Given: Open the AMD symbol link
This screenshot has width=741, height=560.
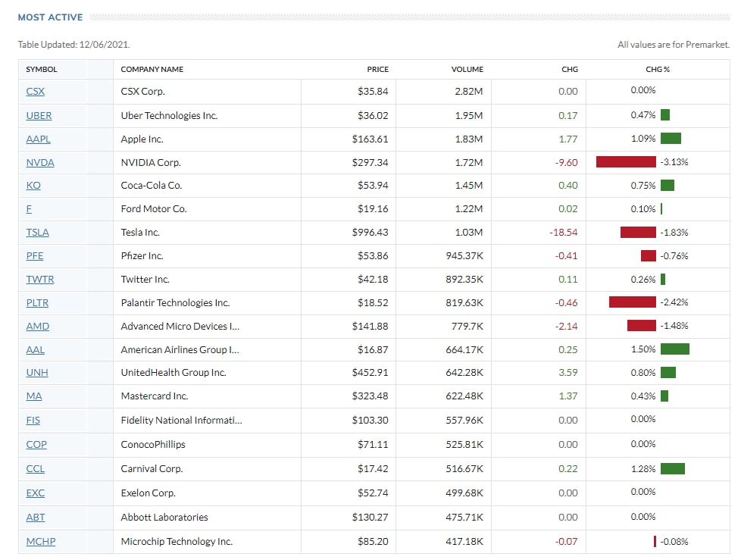Looking at the screenshot, I should pyautogui.click(x=37, y=327).
